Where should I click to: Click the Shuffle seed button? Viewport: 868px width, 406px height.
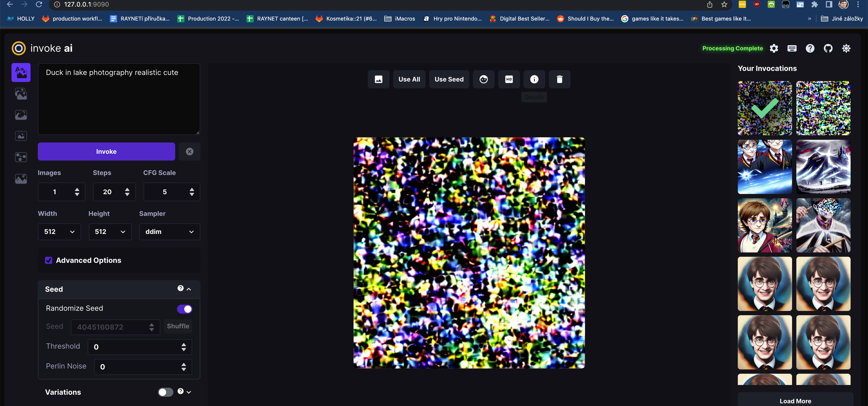178,326
